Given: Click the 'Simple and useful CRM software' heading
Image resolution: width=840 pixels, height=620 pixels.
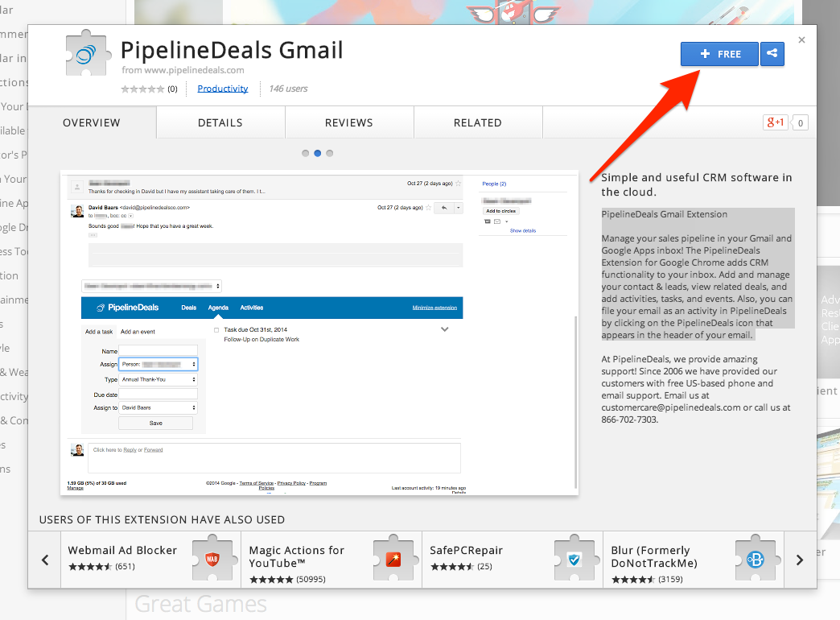Looking at the screenshot, I should click(x=697, y=184).
